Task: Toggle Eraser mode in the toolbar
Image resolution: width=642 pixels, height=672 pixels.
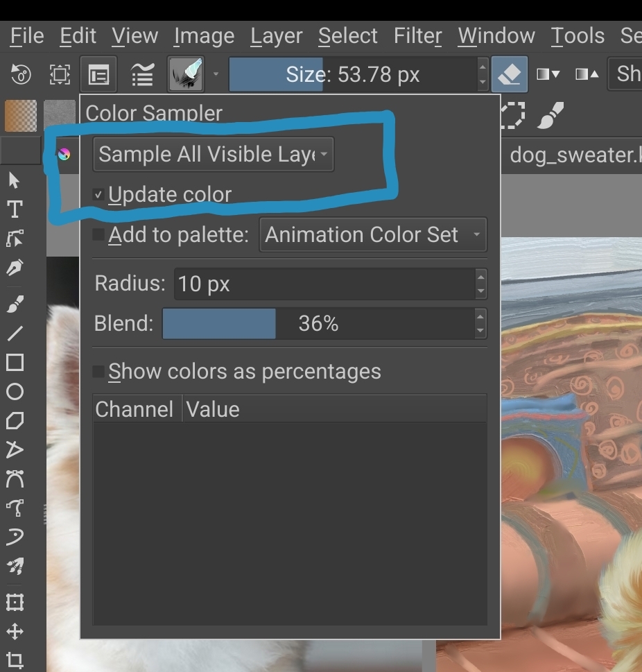Action: pyautogui.click(x=510, y=75)
